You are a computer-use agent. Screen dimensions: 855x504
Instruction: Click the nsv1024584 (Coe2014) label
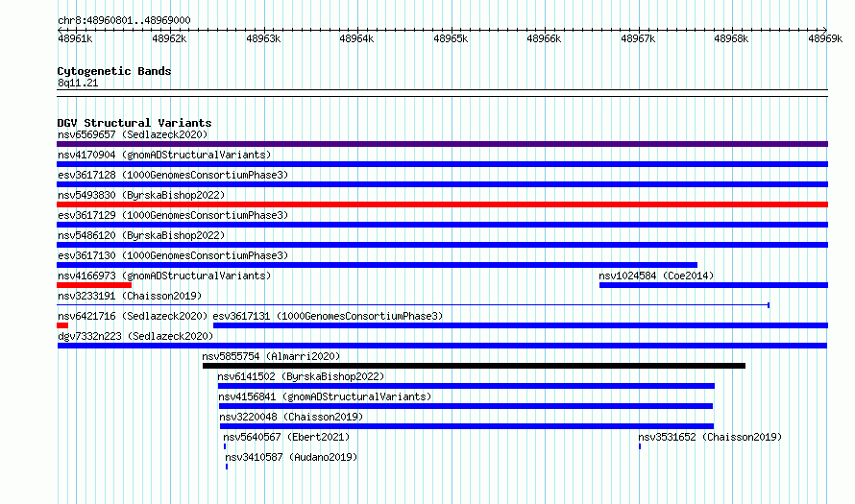[x=656, y=276]
